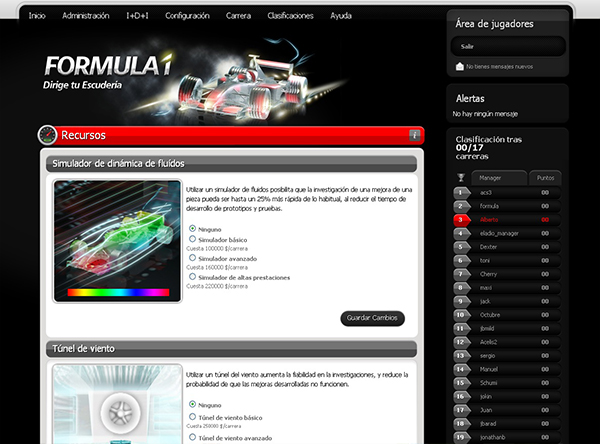Click Cuesta 100000 $/carrera text
Viewport: 600px width, 444px height.
click(217, 248)
